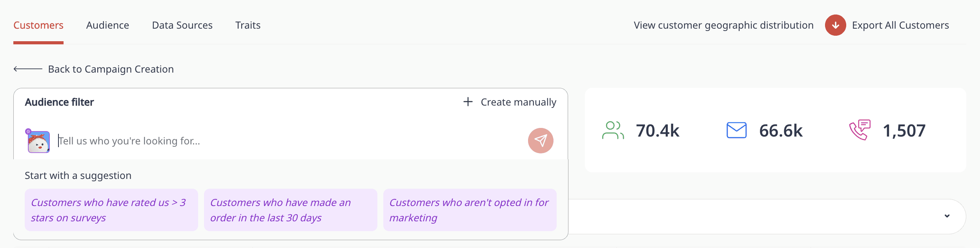Expand the dropdown chevron below the stats card
The width and height of the screenshot is (980, 248).
click(x=947, y=216)
